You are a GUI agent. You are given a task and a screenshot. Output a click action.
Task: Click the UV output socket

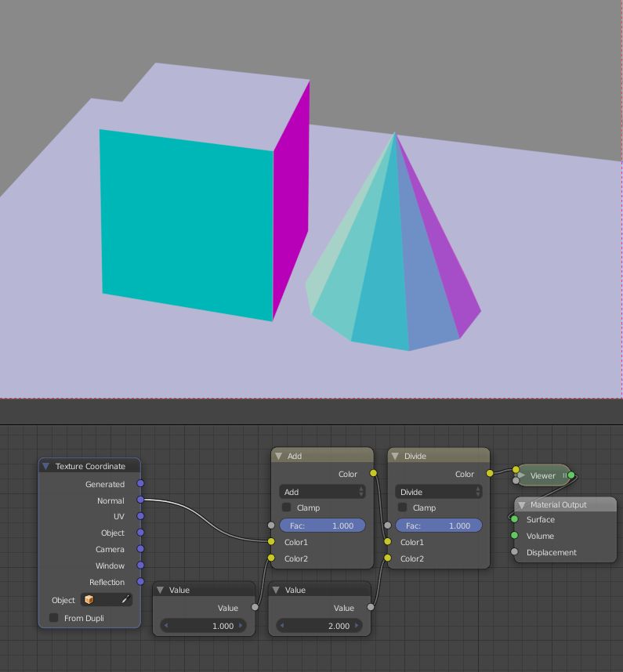140,516
